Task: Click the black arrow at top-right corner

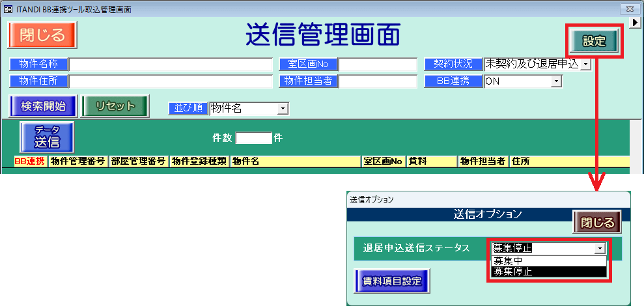Action: (638, 22)
